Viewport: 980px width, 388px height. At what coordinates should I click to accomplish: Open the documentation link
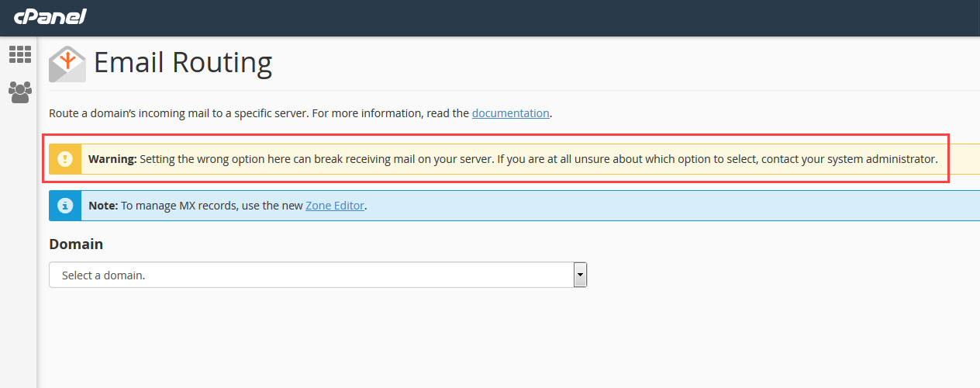(x=510, y=113)
